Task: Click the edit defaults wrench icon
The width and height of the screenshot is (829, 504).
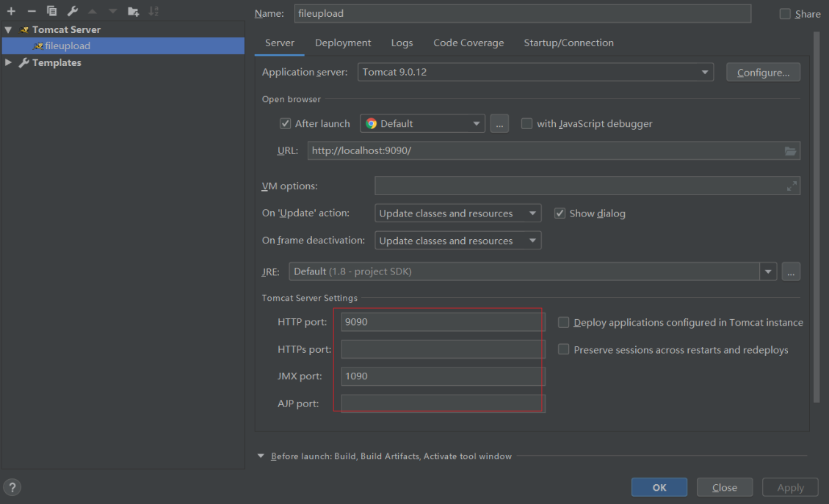Action: coord(72,11)
